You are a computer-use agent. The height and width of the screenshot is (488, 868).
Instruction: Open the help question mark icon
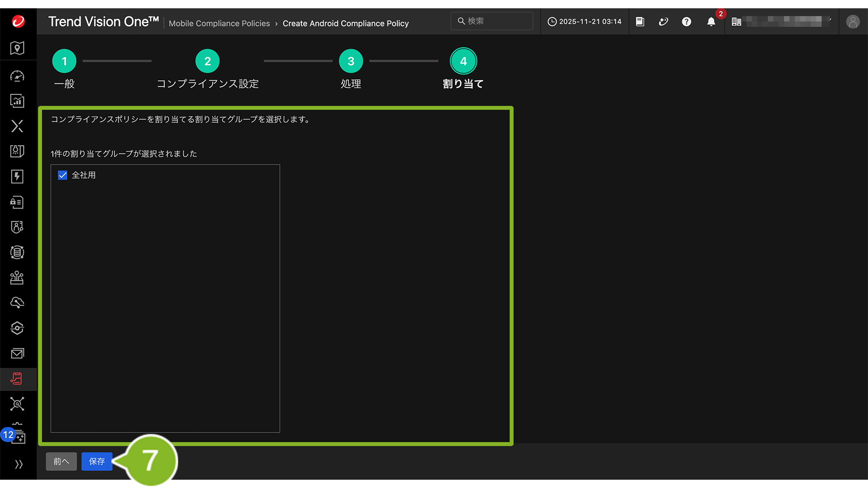[686, 22]
